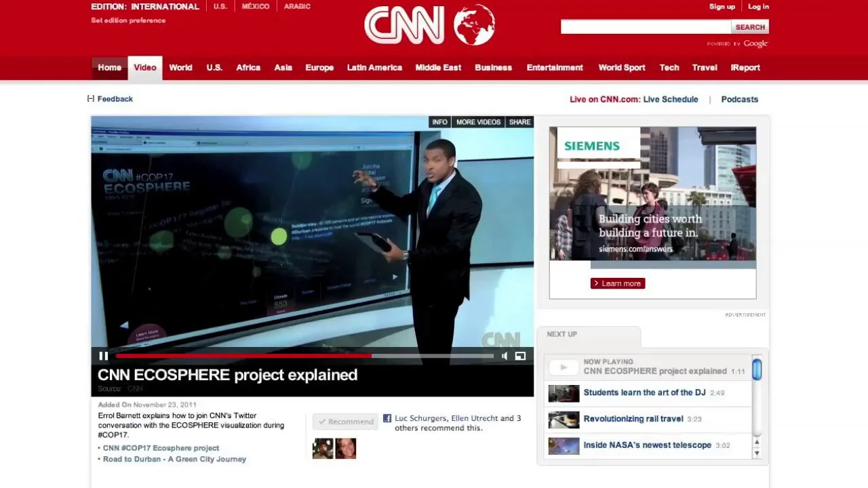Screen dimensions: 868x488
Task: Click the Next Up list scrollbar thumb
Action: coord(757,369)
